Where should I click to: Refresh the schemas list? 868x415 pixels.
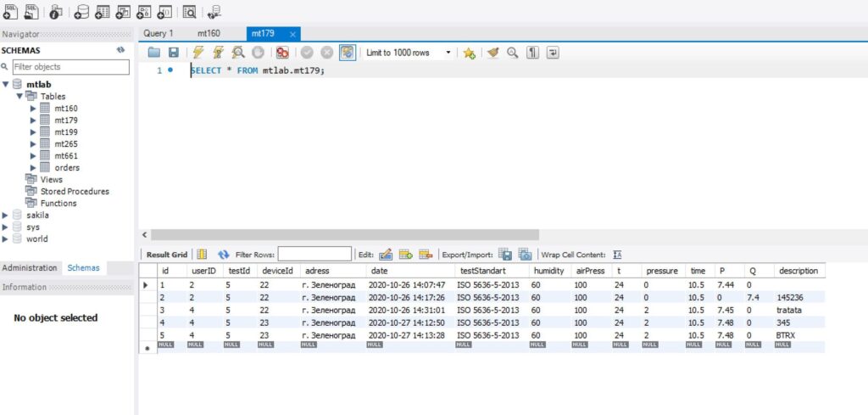(x=120, y=50)
